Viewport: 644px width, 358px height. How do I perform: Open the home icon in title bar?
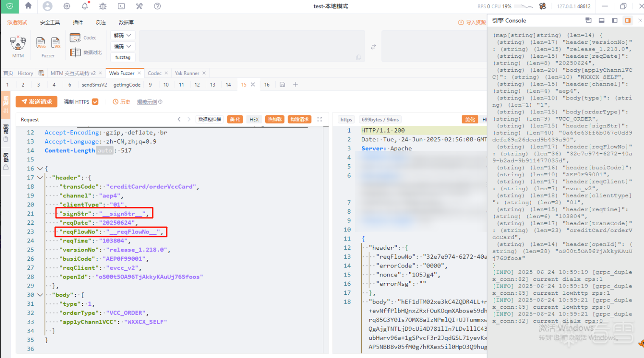[x=28, y=6]
